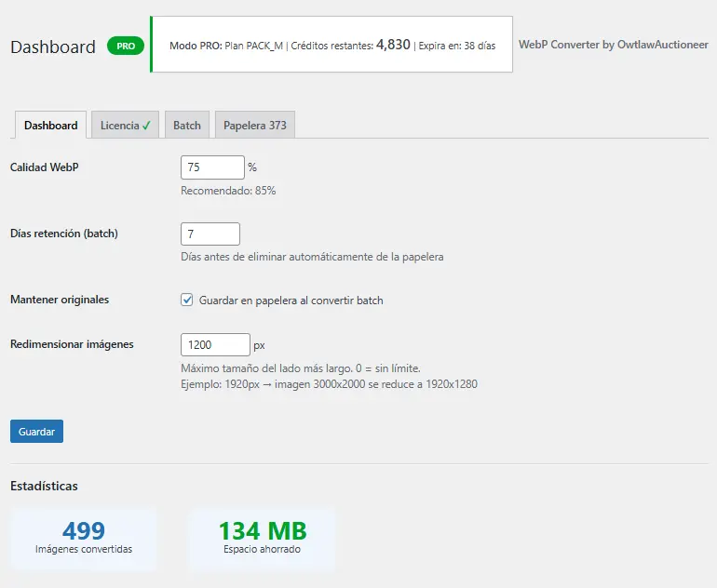Click the 'Recomendado: 85%' hint text

point(228,191)
